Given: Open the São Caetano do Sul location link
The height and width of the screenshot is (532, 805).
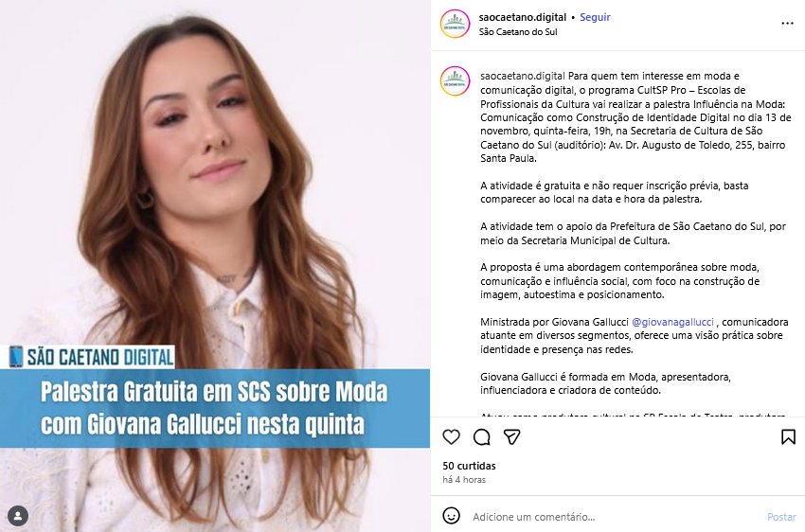Looking at the screenshot, I should [x=517, y=32].
